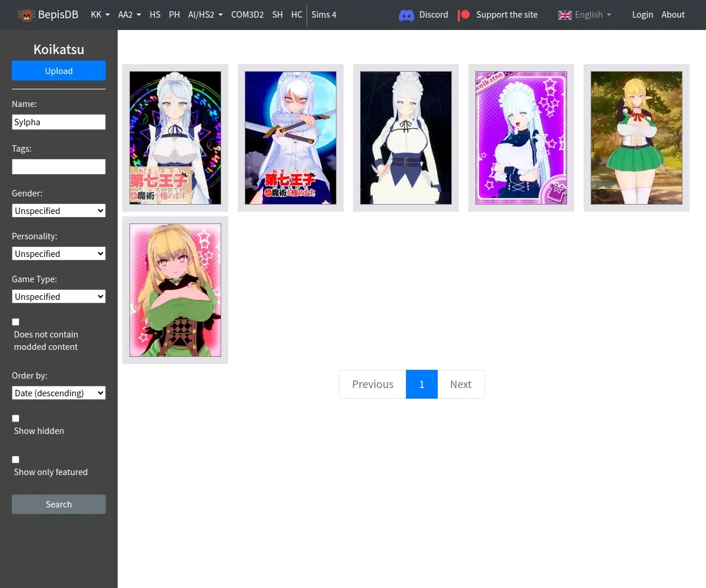Expand the AI/HS2 menu
Image resolution: width=706 pixels, height=588 pixels.
(x=205, y=15)
